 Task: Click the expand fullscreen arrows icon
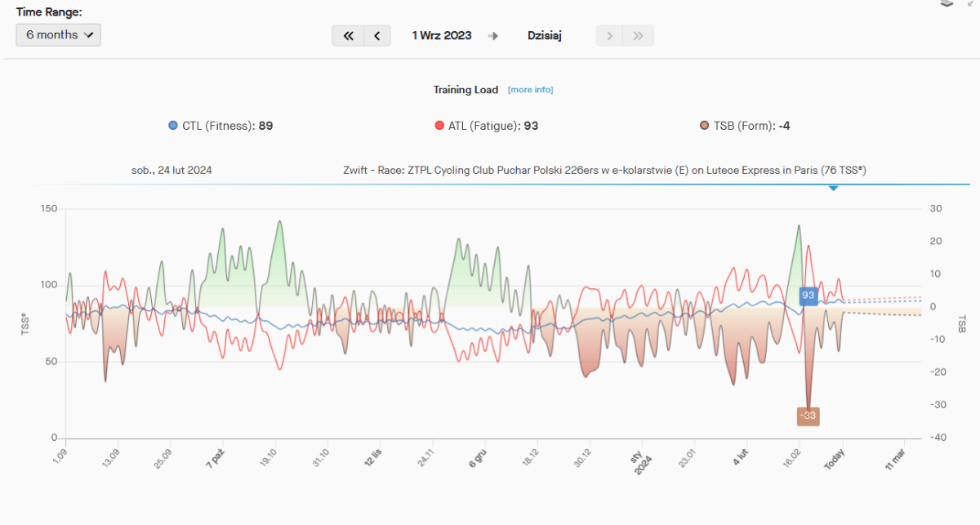(969, 3)
